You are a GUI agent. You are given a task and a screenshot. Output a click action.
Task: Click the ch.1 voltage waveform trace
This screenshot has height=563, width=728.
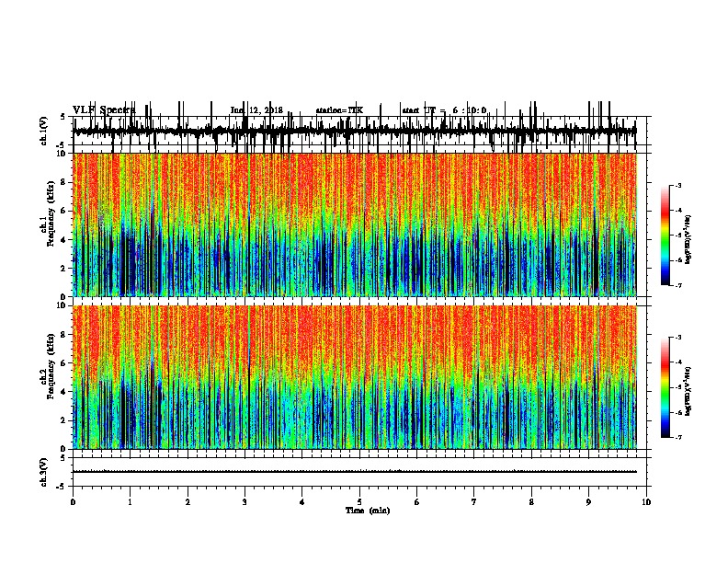tap(355, 131)
